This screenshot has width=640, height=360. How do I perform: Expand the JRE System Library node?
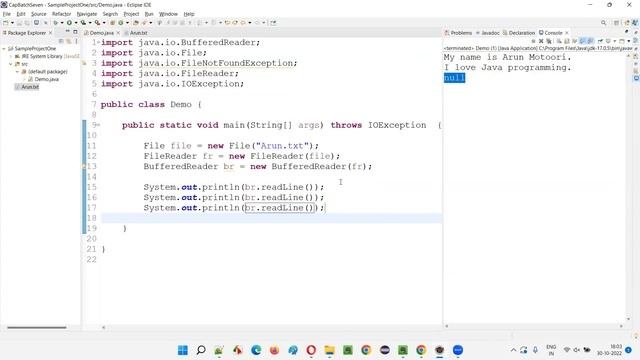tap(11, 56)
